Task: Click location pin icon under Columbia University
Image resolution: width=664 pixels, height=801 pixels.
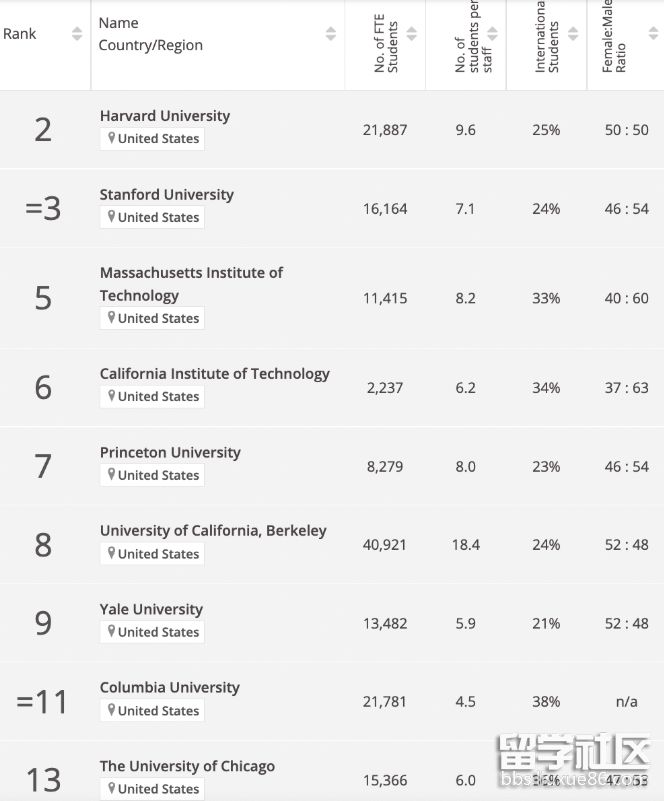Action: pyautogui.click(x=111, y=710)
